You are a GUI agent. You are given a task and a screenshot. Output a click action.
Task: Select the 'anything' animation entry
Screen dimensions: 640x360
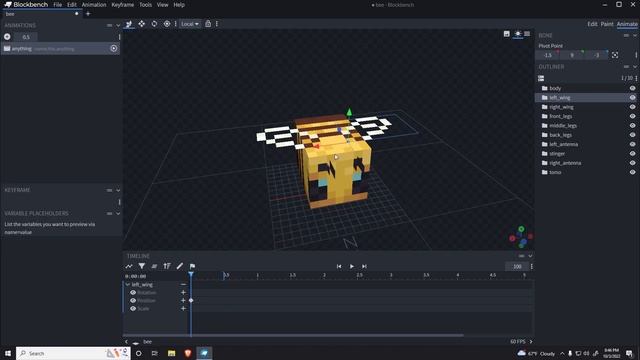point(60,49)
